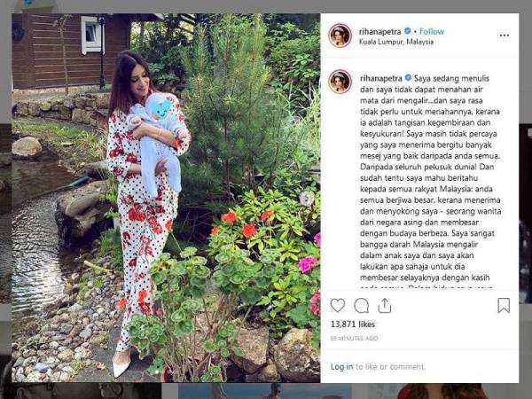Save the post with the bookmark icon

pyautogui.click(x=504, y=305)
